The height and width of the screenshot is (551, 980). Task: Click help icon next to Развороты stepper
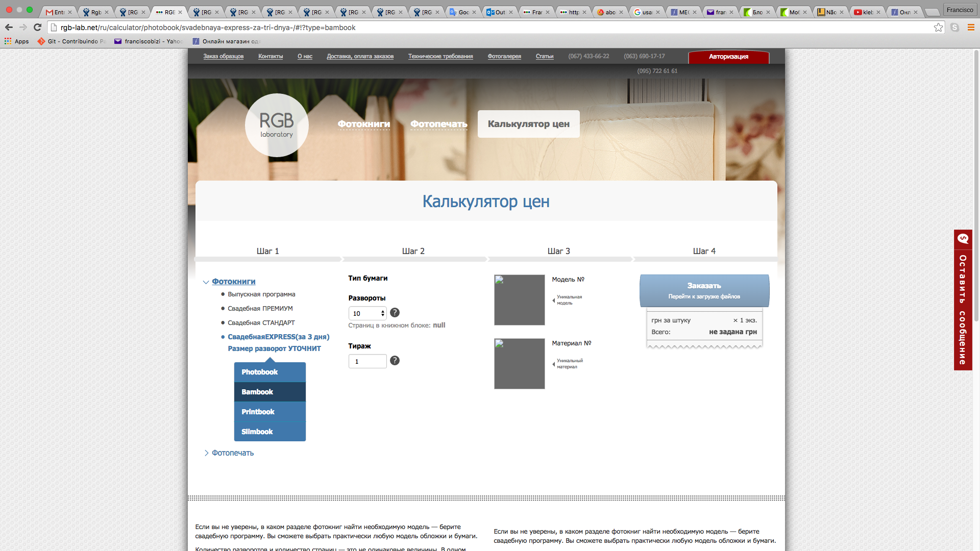click(395, 313)
